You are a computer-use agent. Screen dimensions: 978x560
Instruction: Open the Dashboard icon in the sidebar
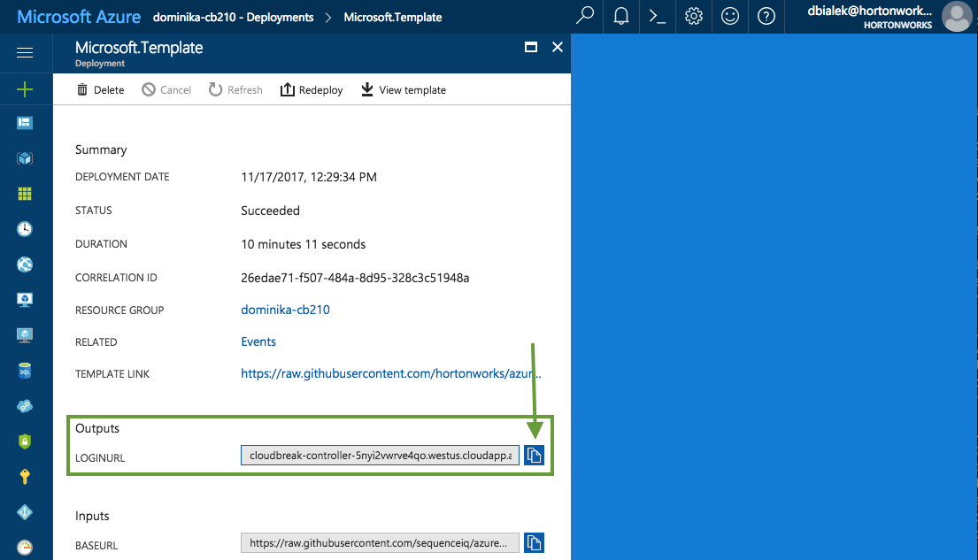[x=25, y=123]
